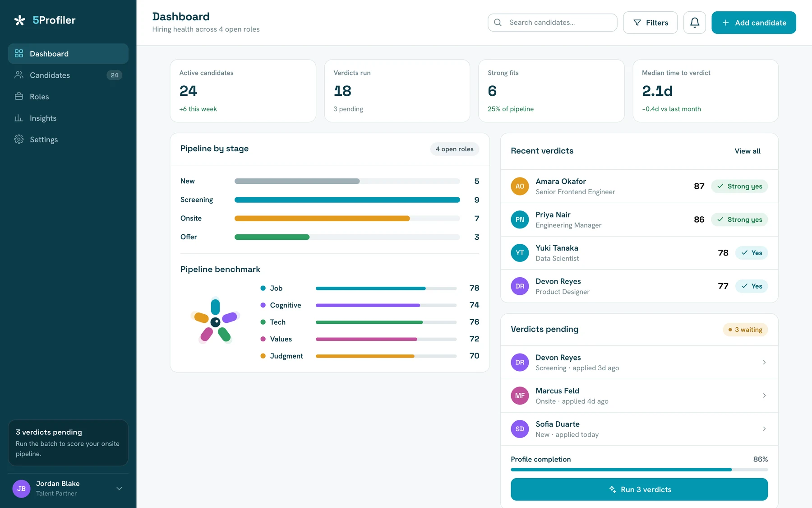Click the search magnifier icon
Viewport: 812px width, 508px height.
tap(498, 23)
